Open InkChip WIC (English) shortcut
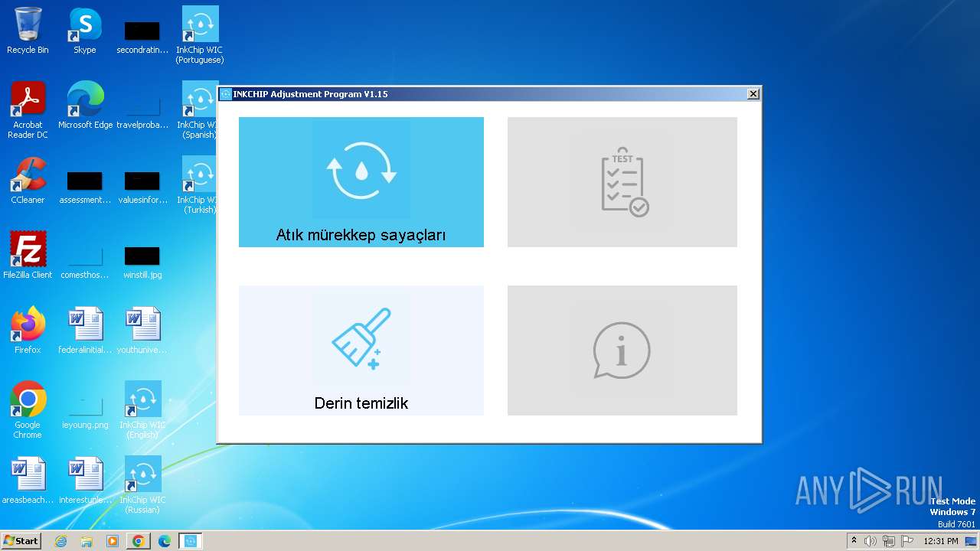This screenshot has height=551, width=980. 142,410
